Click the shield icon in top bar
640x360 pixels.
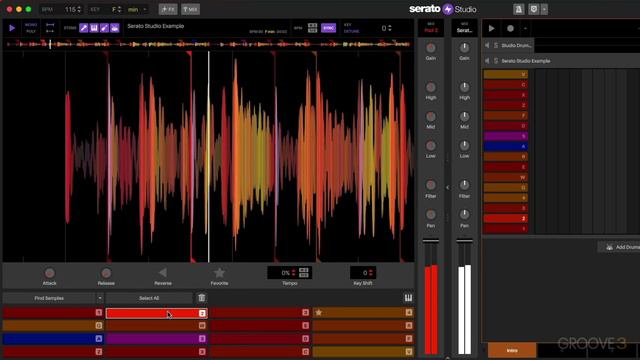(533, 9)
